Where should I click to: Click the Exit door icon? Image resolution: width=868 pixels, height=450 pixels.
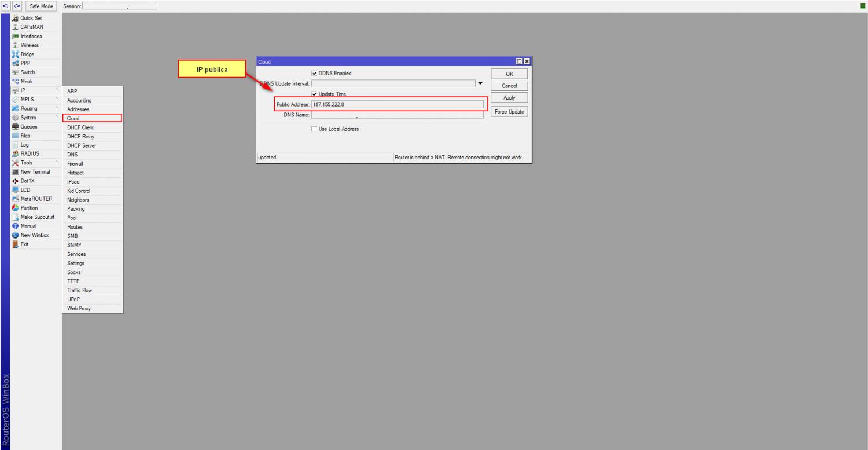16,244
